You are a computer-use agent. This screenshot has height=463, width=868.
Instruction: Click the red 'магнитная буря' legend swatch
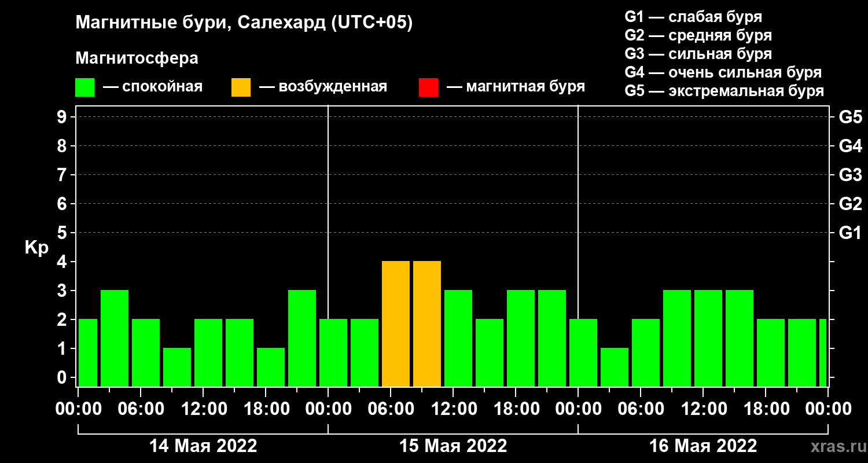coord(428,87)
